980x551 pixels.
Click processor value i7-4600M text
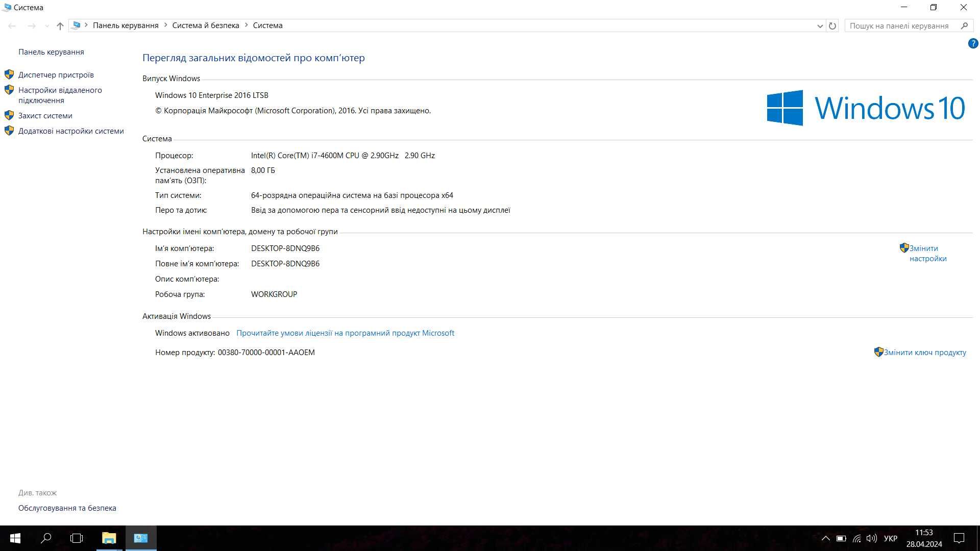point(343,156)
